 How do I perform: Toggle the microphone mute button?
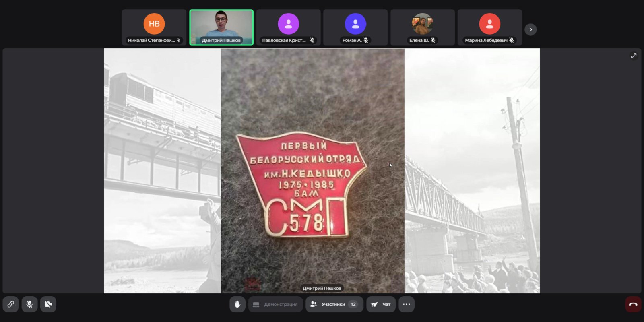29,304
